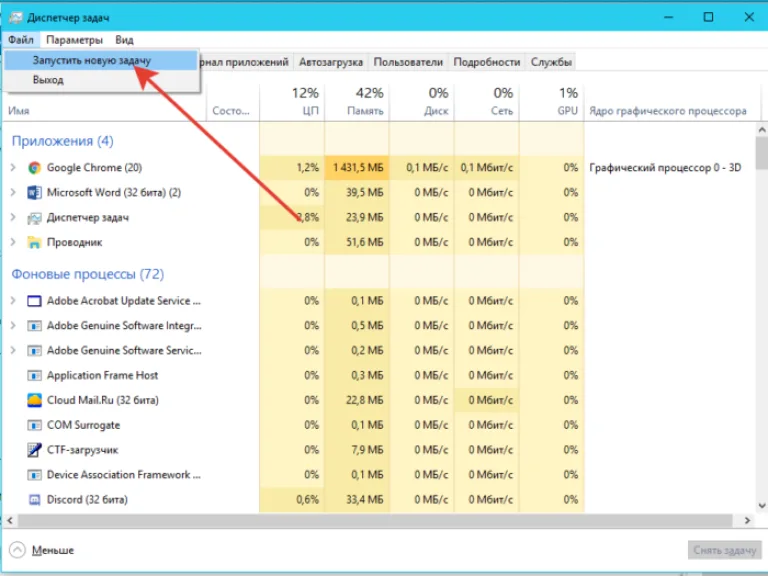Select the Application Frame Host name
Image resolution: width=768 pixels, height=576 pixels.
tap(102, 376)
